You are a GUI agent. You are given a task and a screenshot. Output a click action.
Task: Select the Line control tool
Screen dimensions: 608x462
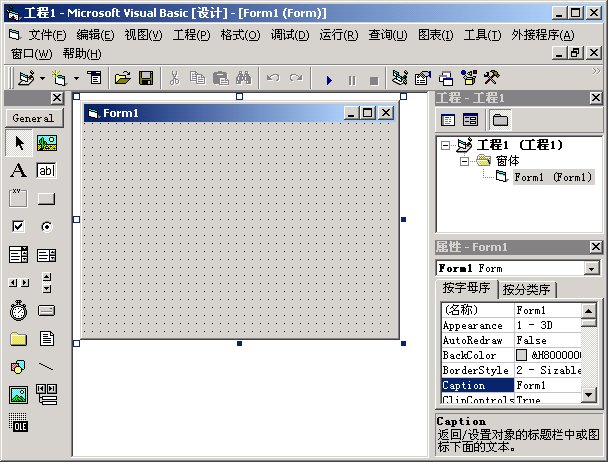(47, 367)
